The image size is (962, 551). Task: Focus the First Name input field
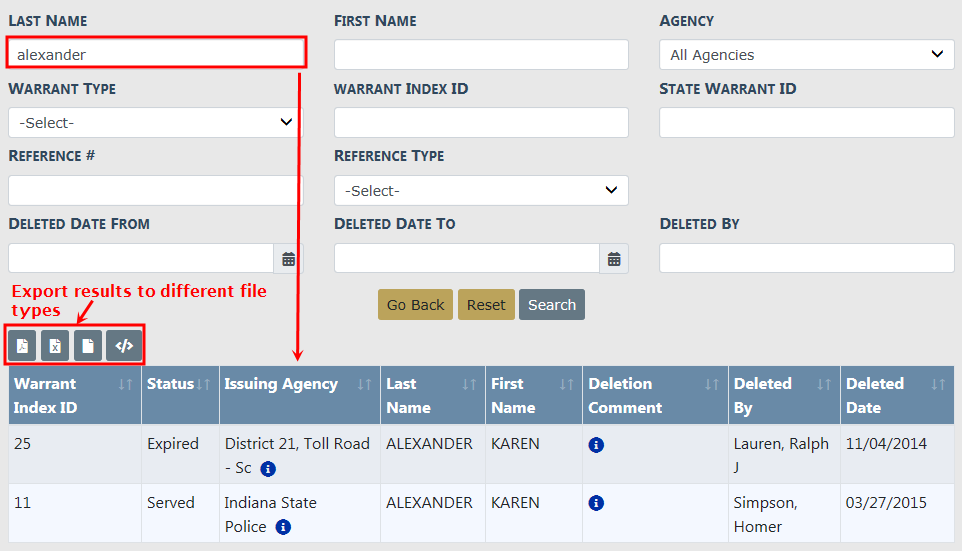point(480,55)
